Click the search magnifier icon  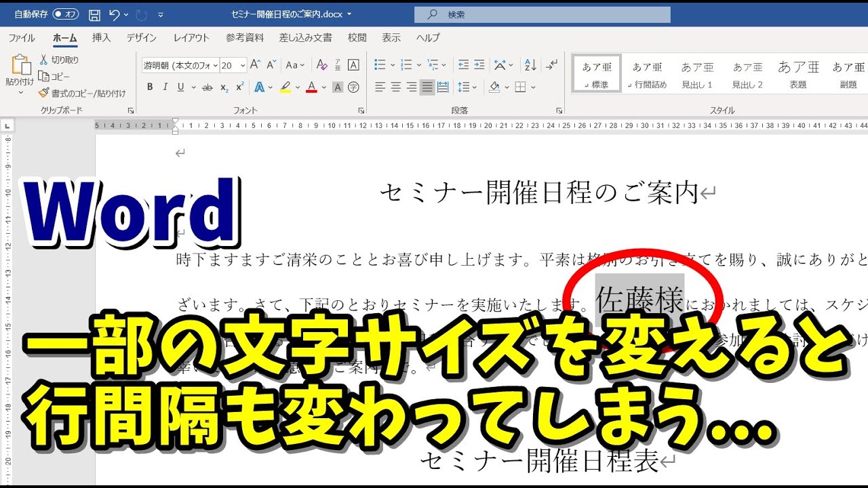[432, 14]
